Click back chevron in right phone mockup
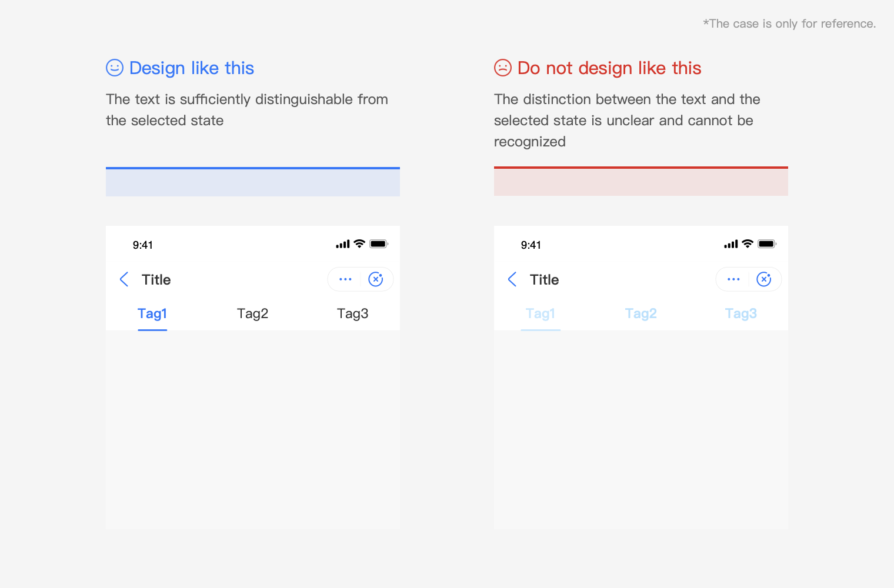894x588 pixels. coord(512,279)
